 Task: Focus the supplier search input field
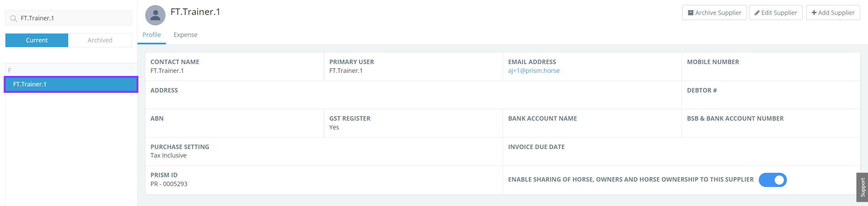tap(75, 18)
